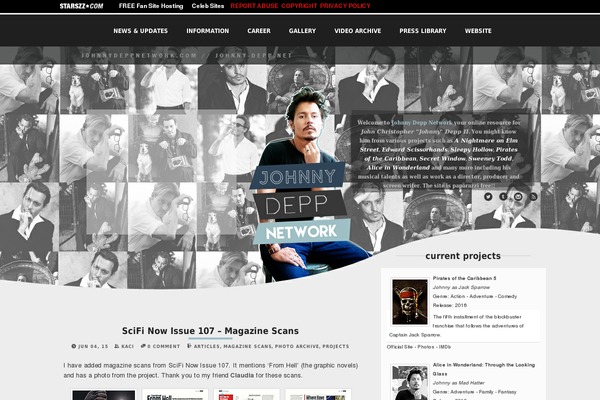Image resolution: width=600 pixels, height=400 pixels.
Task: Click the Report Abuse link
Action: click(254, 6)
